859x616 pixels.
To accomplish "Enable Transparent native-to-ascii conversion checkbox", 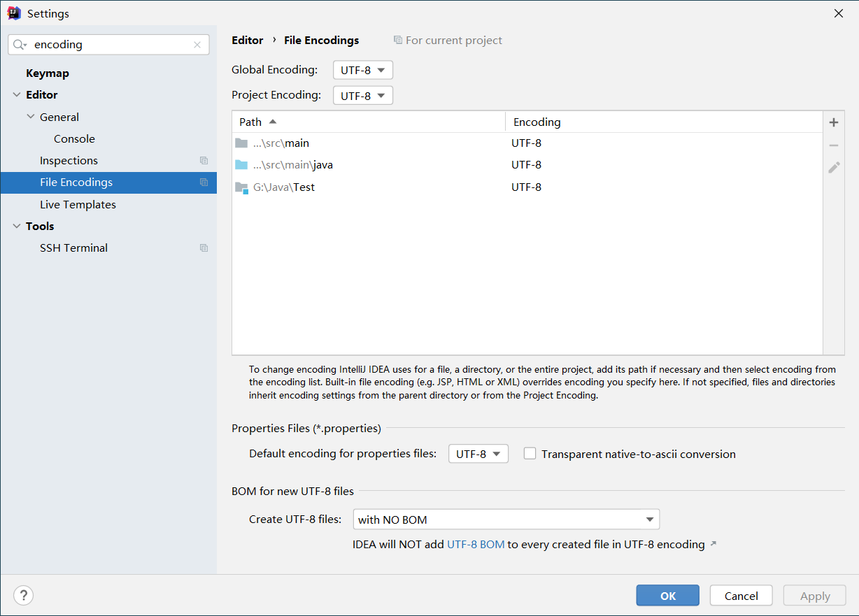I will (x=530, y=454).
